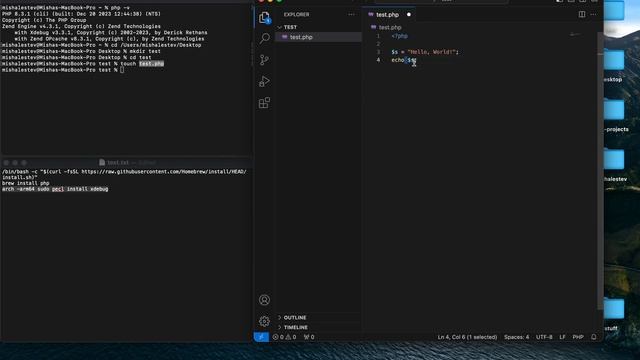Open editor More Actions menu
640x360 pixels.
click(593, 14)
